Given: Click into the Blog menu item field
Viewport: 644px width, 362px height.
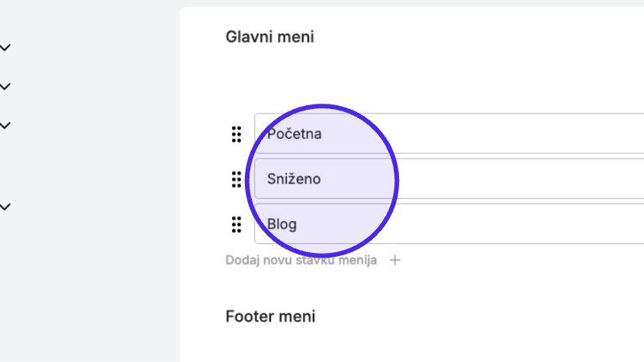Looking at the screenshot, I should pos(449,224).
